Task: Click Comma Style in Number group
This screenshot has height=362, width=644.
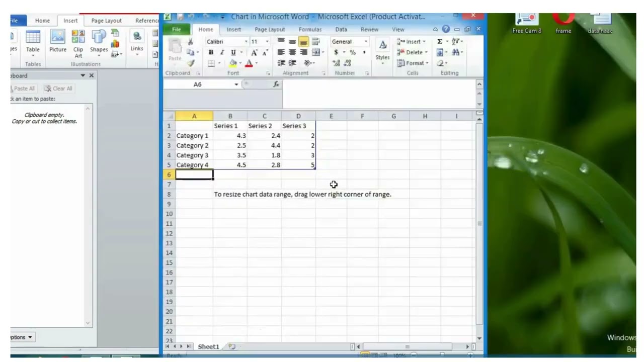Action: point(364,52)
